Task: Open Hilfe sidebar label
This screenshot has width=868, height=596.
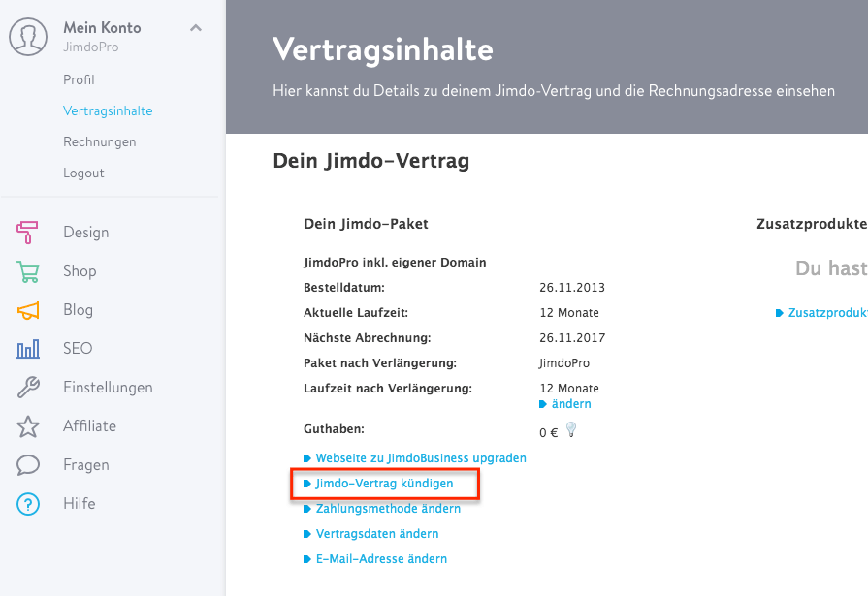Action: pyautogui.click(x=80, y=504)
